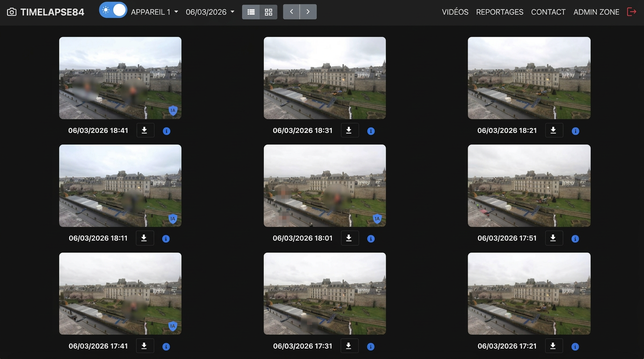Enter the ADMIN ZONE
Image resolution: width=644 pixels, height=359 pixels.
pyautogui.click(x=596, y=12)
